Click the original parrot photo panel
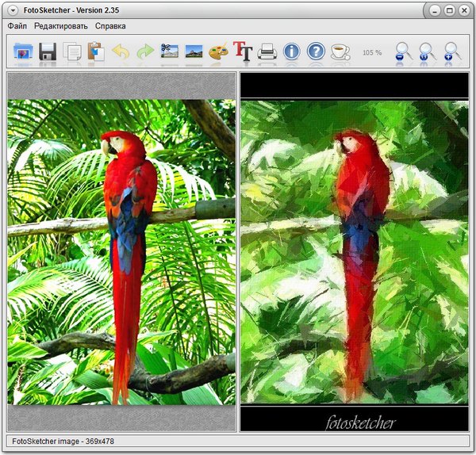 point(121,252)
